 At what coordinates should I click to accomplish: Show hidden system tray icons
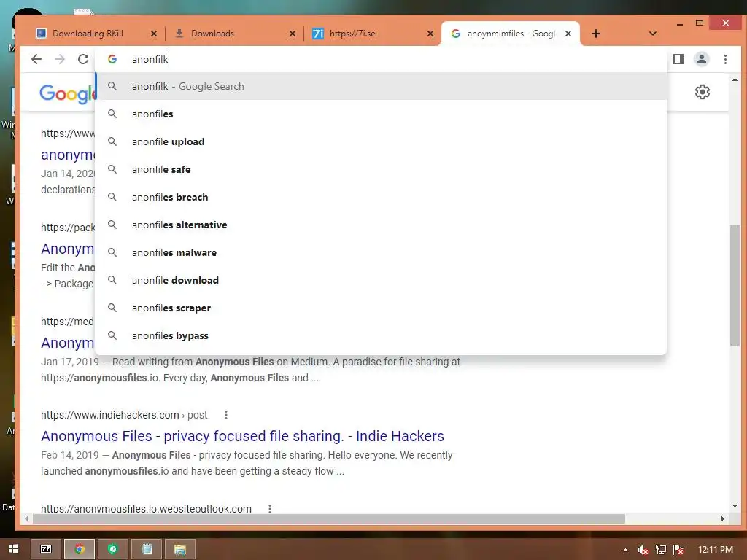tap(625, 550)
